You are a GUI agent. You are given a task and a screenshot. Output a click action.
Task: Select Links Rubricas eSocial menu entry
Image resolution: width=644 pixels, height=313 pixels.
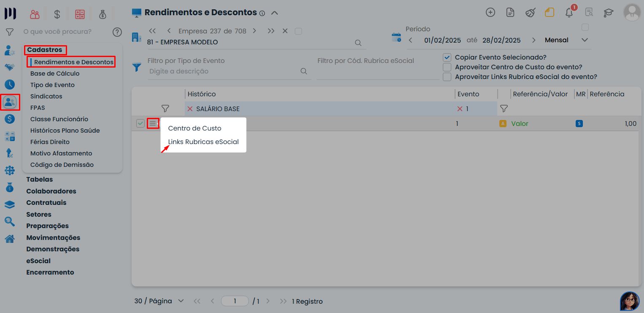coord(204,142)
